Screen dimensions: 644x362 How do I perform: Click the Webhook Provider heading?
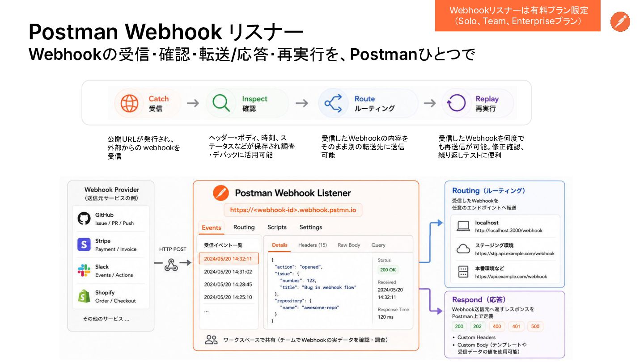[x=112, y=189]
